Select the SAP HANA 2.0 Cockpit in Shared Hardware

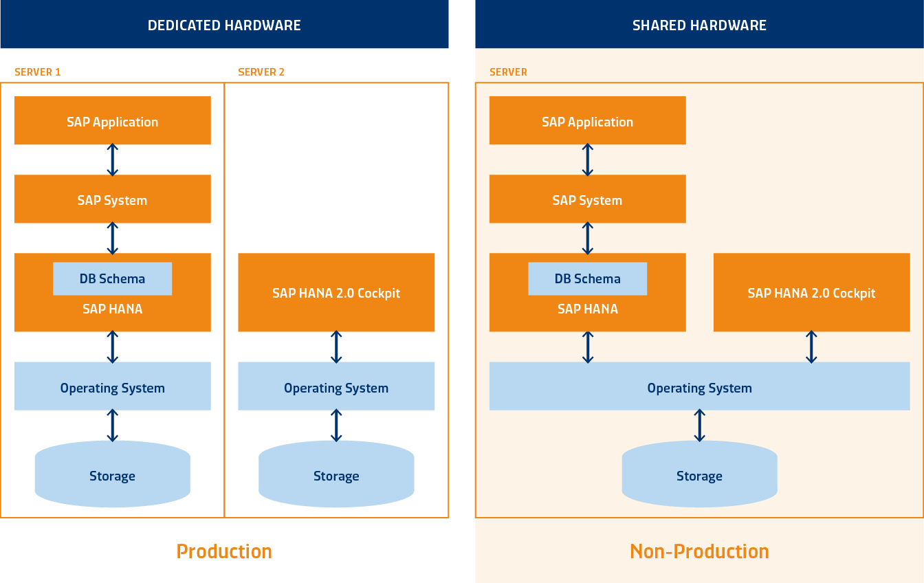811,292
